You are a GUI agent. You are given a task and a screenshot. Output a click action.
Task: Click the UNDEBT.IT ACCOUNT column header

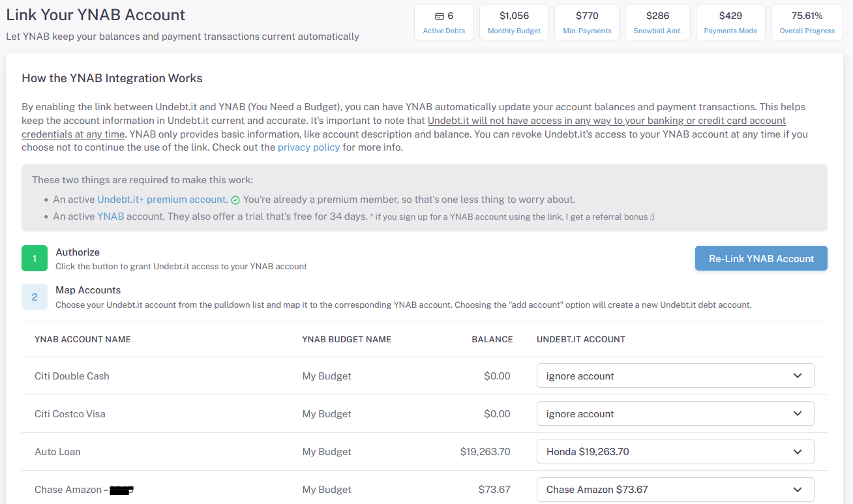581,339
